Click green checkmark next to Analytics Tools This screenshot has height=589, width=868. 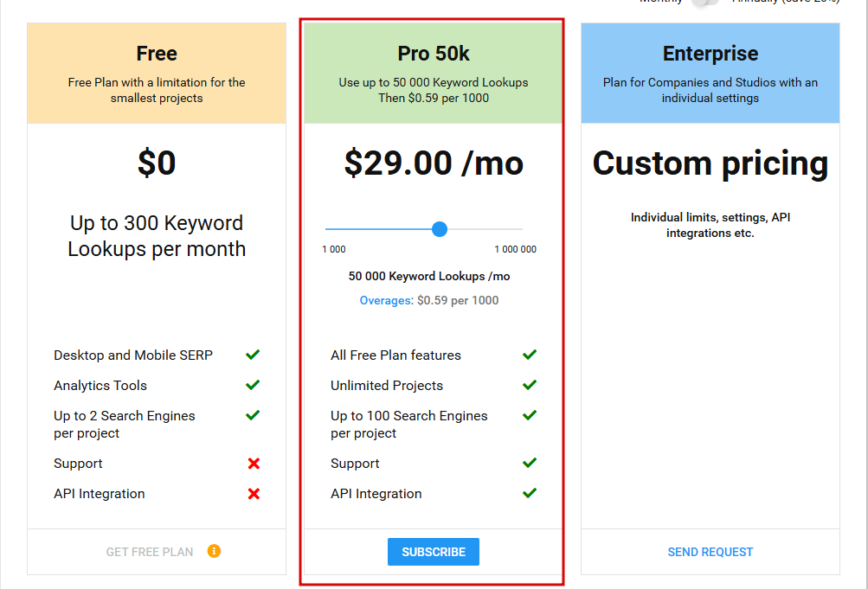(253, 385)
